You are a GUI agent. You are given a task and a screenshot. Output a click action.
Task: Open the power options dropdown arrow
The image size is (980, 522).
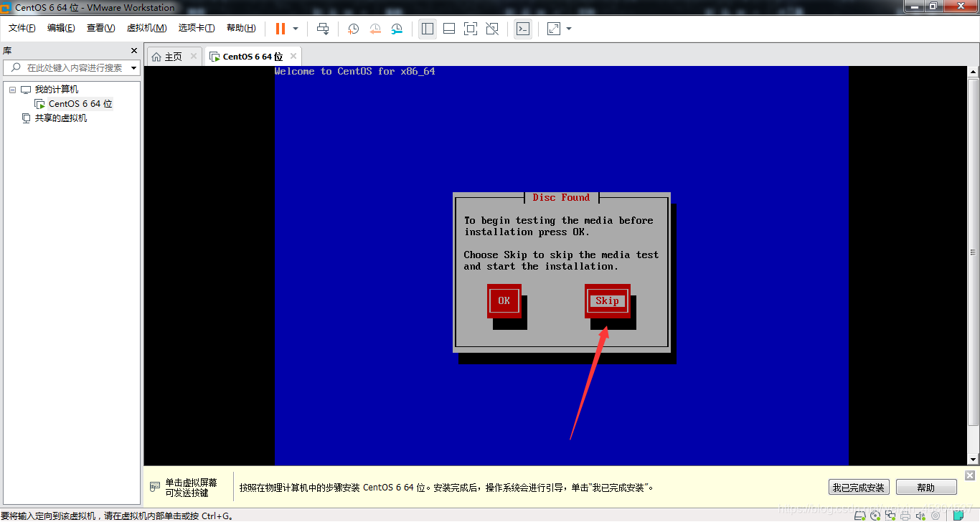click(296, 29)
